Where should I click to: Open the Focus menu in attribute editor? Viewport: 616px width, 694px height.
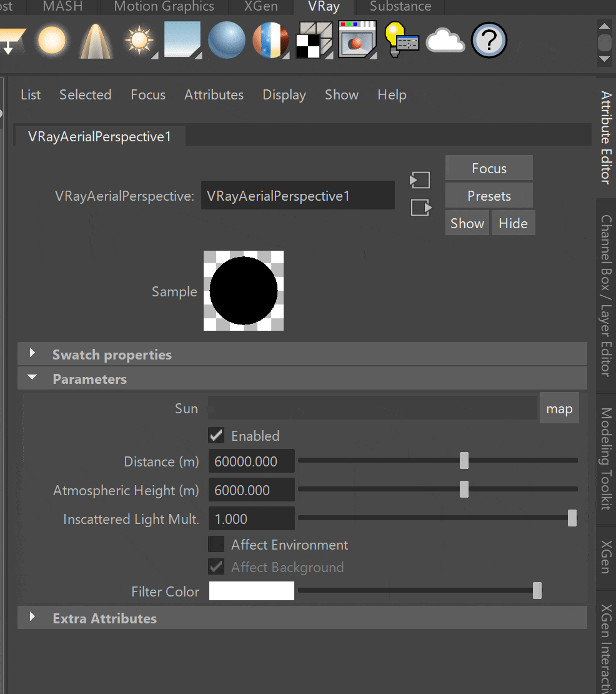click(x=147, y=94)
